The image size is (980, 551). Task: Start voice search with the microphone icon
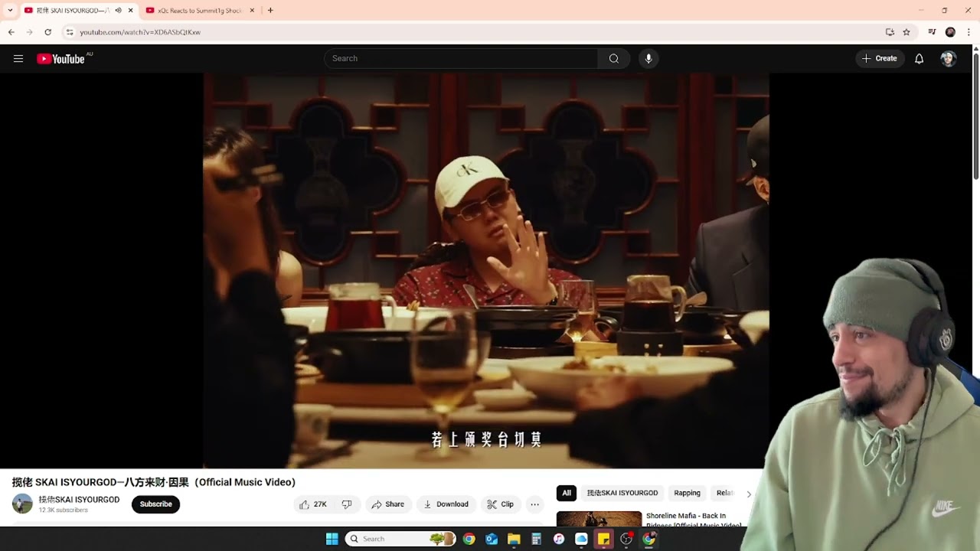[648, 59]
